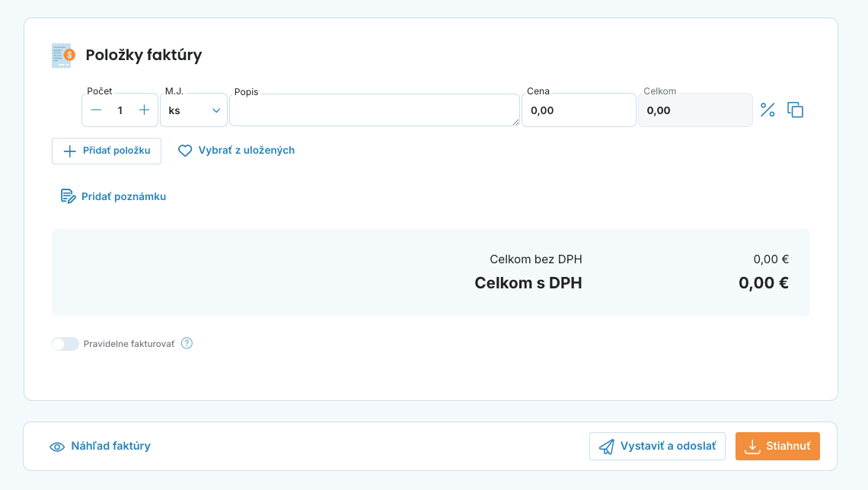868x490 pixels.
Task: Open Náhľad faktúry invoice preview
Action: pos(100,447)
